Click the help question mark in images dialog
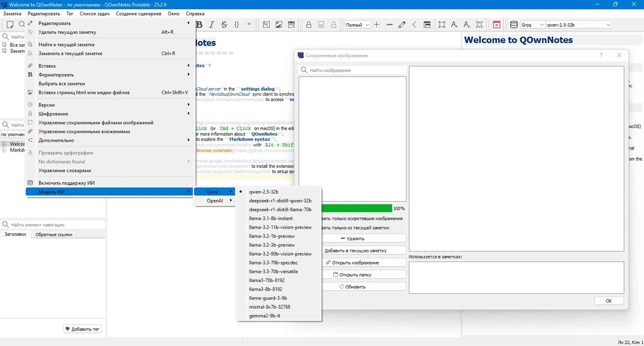 (601, 55)
